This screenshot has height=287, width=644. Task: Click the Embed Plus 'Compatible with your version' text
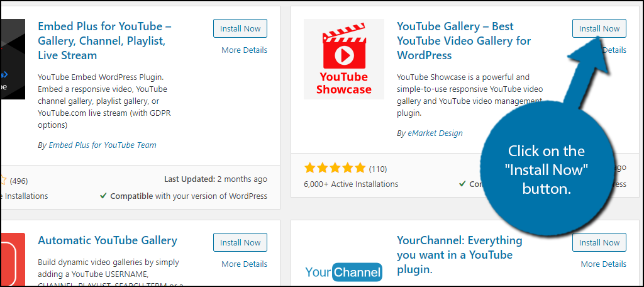click(x=189, y=196)
